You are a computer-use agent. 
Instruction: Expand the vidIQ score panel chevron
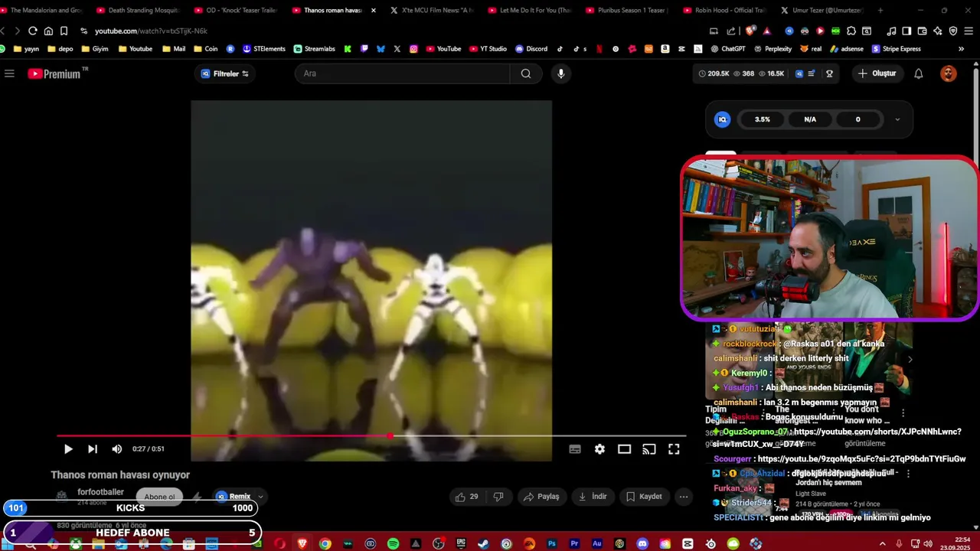click(x=897, y=119)
